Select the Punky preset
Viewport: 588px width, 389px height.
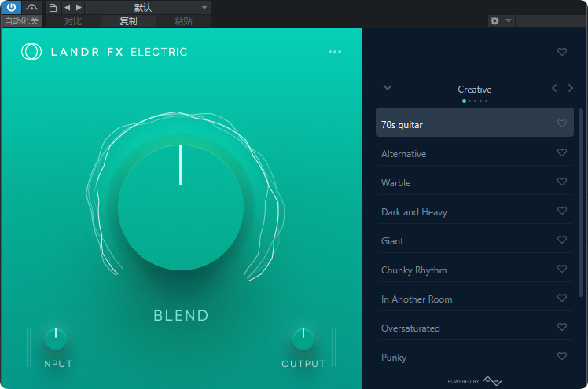pyautogui.click(x=475, y=357)
